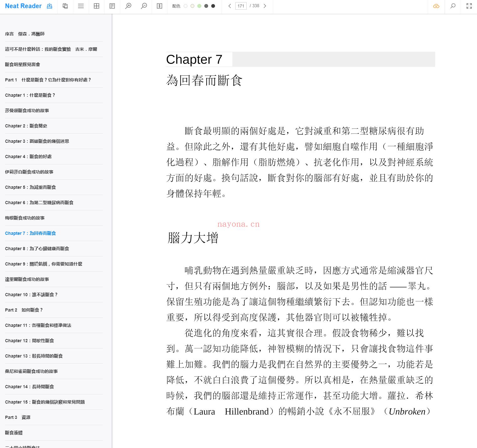
Task: Click the 為回春而斷食 chapter title
Action: (204, 80)
